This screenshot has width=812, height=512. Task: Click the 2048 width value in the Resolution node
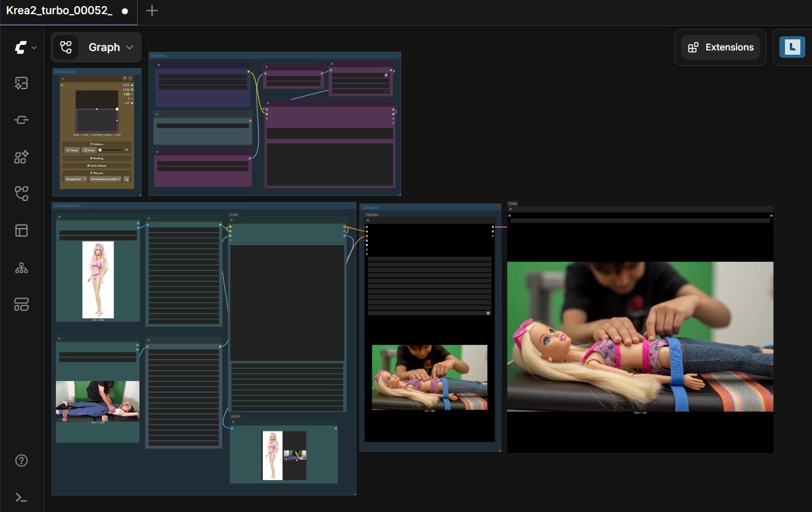coord(126,85)
